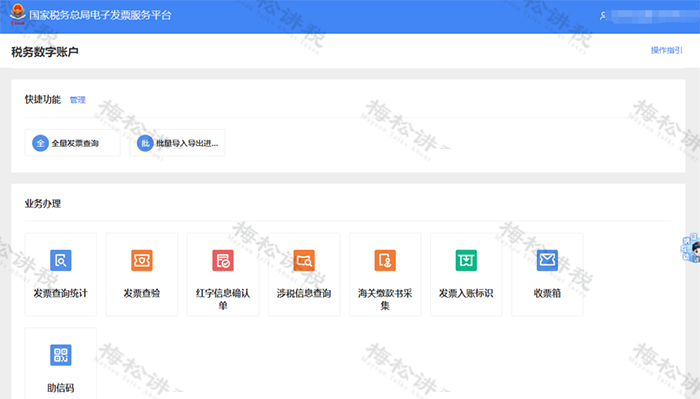Open 海关缴款书采集 icon

click(385, 260)
